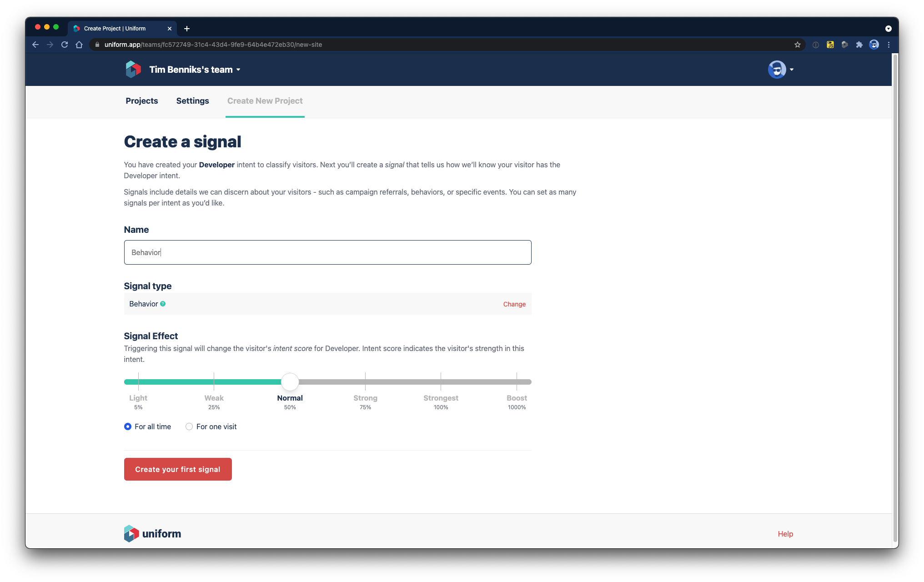Viewport: 924px width, 582px height.
Task: Click the Behavior help question mark icon
Action: (x=163, y=304)
